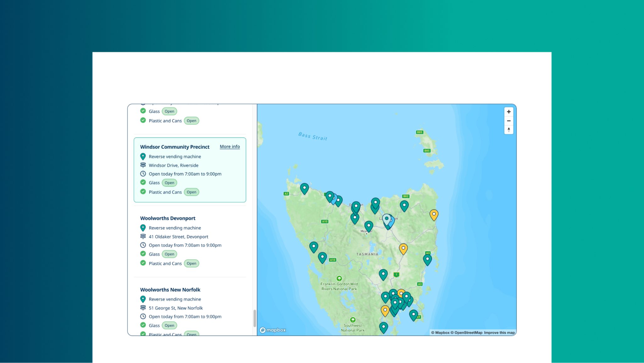Click the Franklin-Gordon Wild Rivers park marker

[x=339, y=279]
